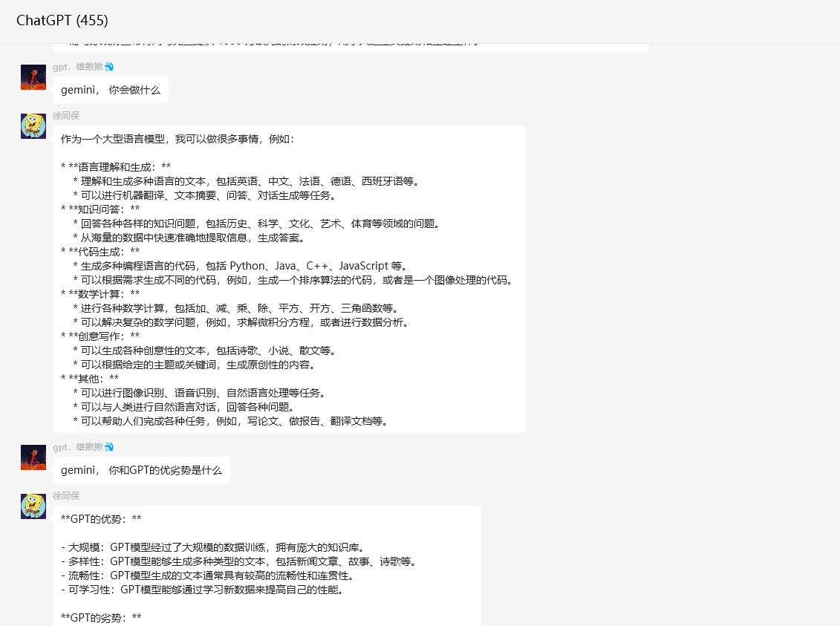
Task: Click the ChatGPT (455) chat title
Action: [x=62, y=20]
